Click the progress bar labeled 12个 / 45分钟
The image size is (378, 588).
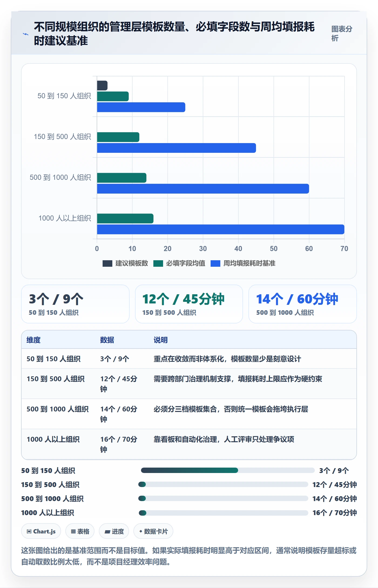coord(223,484)
